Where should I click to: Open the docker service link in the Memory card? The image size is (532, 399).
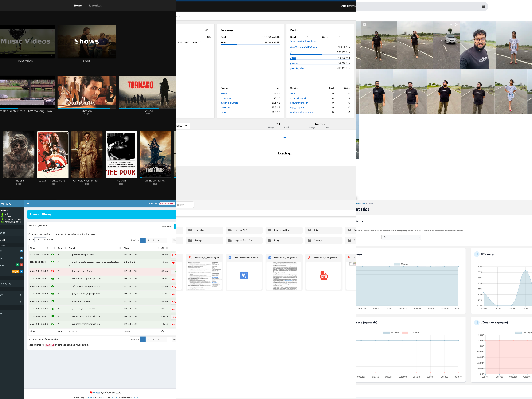click(224, 94)
